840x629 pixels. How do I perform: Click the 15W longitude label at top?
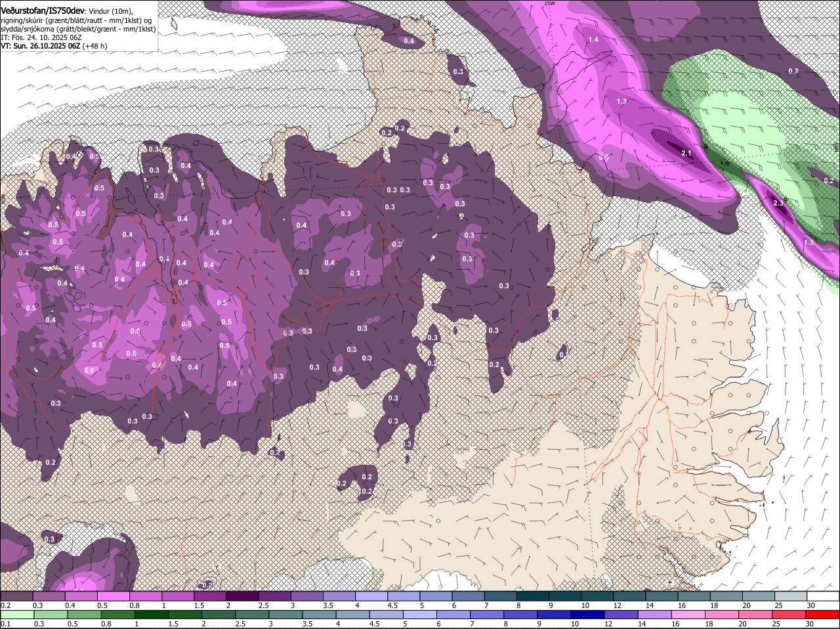549,3
